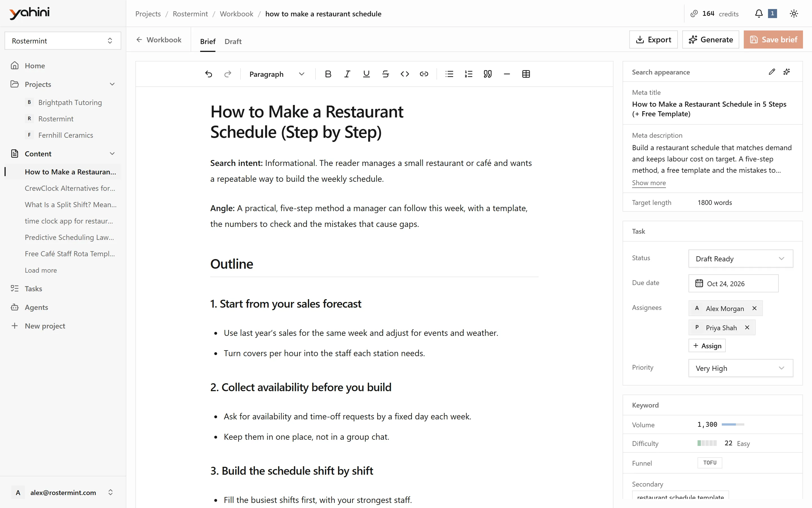Edit search appearance with pencil icon

[772, 72]
